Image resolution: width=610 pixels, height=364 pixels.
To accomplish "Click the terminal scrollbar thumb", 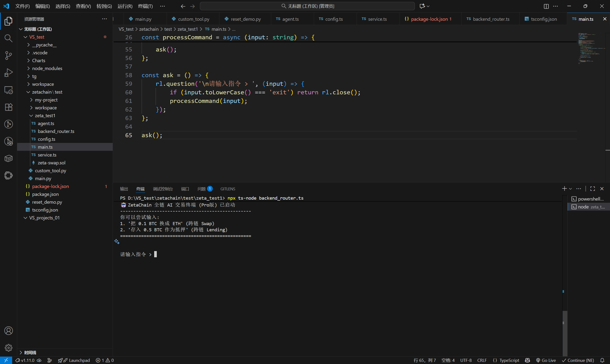I will (x=565, y=334).
